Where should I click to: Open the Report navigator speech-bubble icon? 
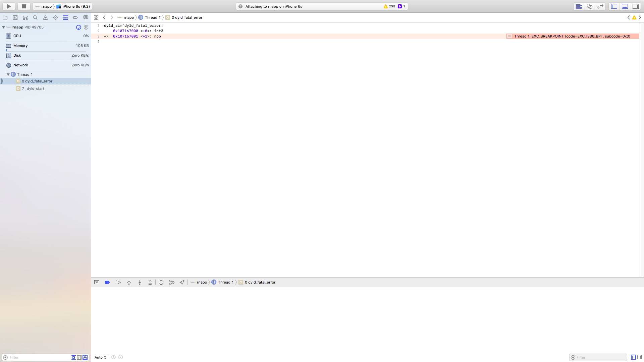[x=86, y=17]
